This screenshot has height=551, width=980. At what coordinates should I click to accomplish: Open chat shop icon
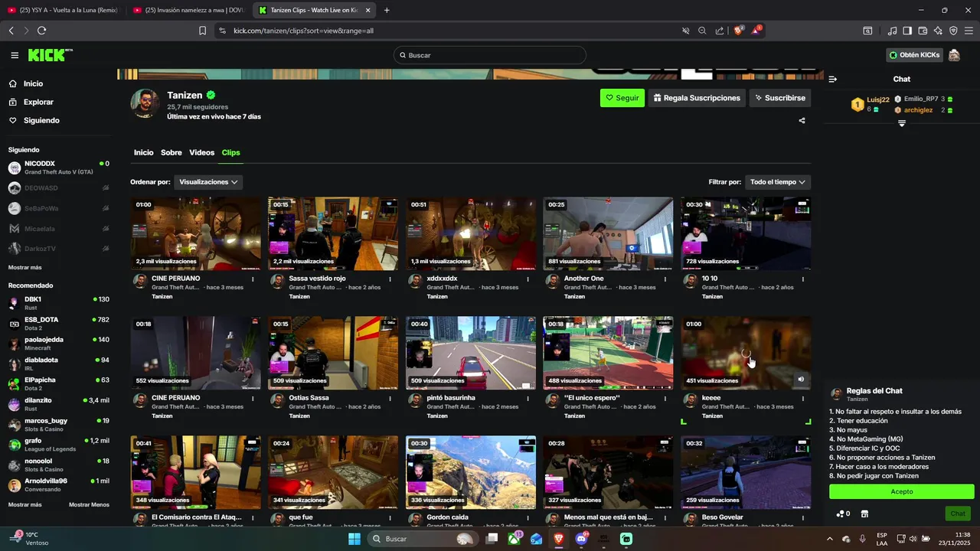(x=864, y=514)
